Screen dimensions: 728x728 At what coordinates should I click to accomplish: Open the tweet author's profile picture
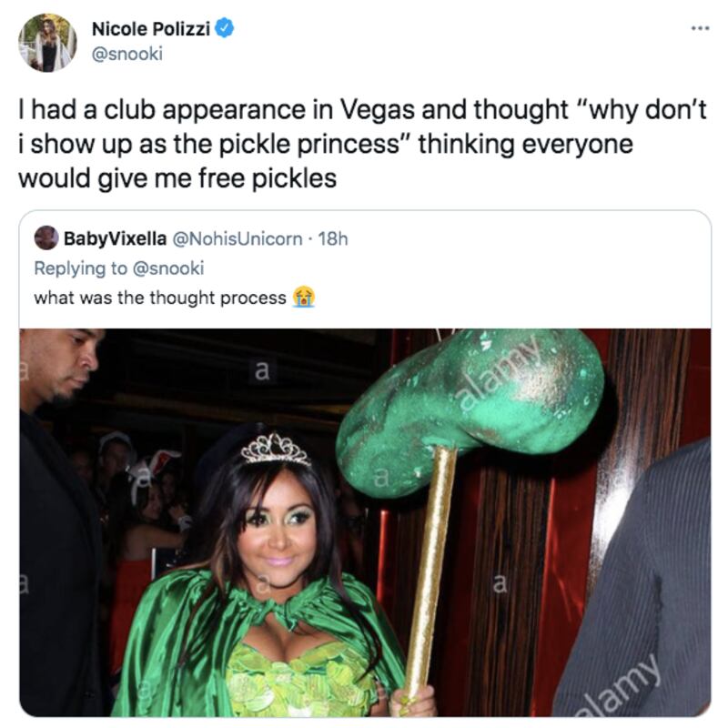coord(47,42)
